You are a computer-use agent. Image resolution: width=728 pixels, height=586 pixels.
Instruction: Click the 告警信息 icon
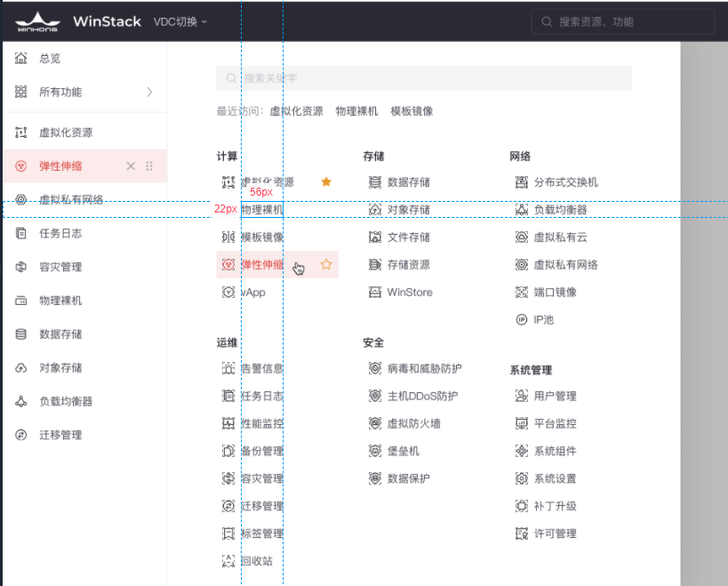coord(228,369)
